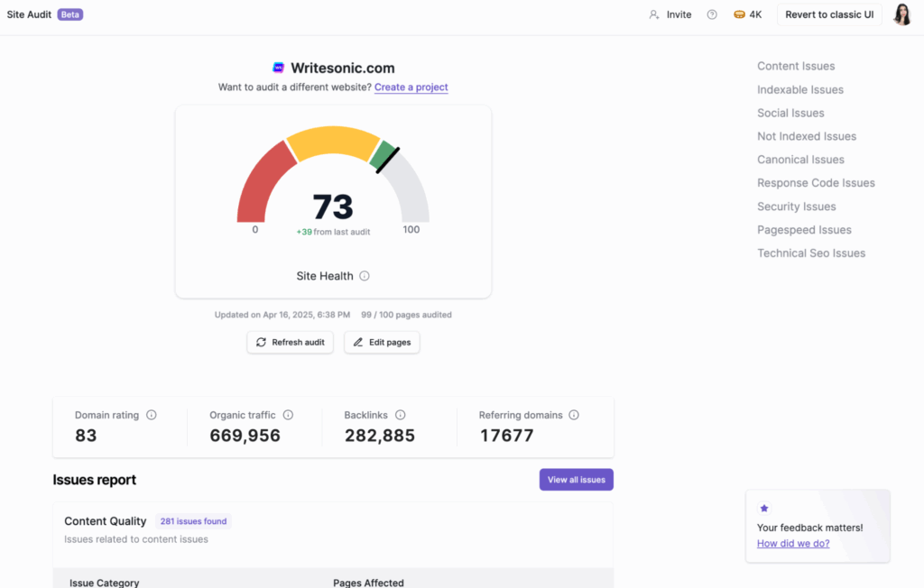Jump to Indexable Issues section
The image size is (924, 588).
pos(800,89)
